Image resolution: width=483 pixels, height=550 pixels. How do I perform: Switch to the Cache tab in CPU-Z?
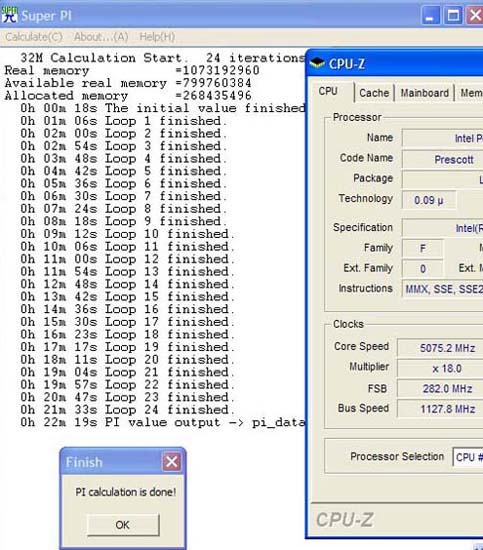pos(374,93)
